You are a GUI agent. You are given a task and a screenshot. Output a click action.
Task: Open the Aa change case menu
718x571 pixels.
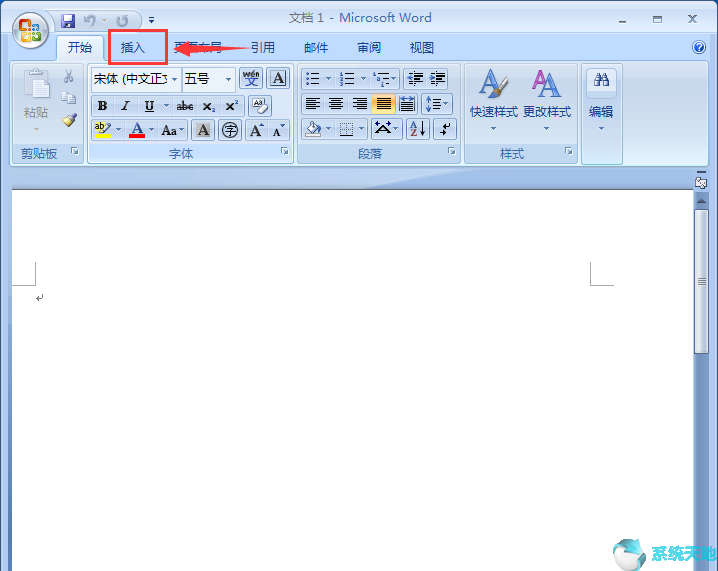click(x=172, y=131)
